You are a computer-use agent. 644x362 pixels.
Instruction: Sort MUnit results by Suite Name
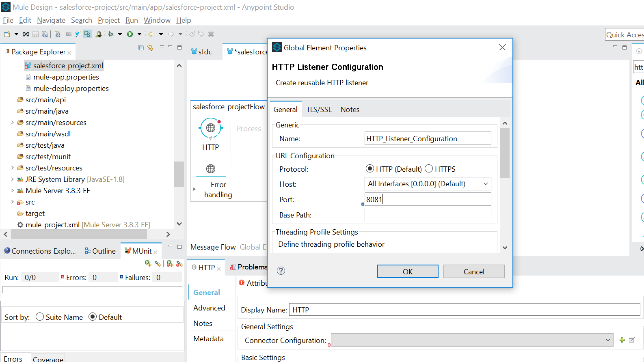point(40,317)
